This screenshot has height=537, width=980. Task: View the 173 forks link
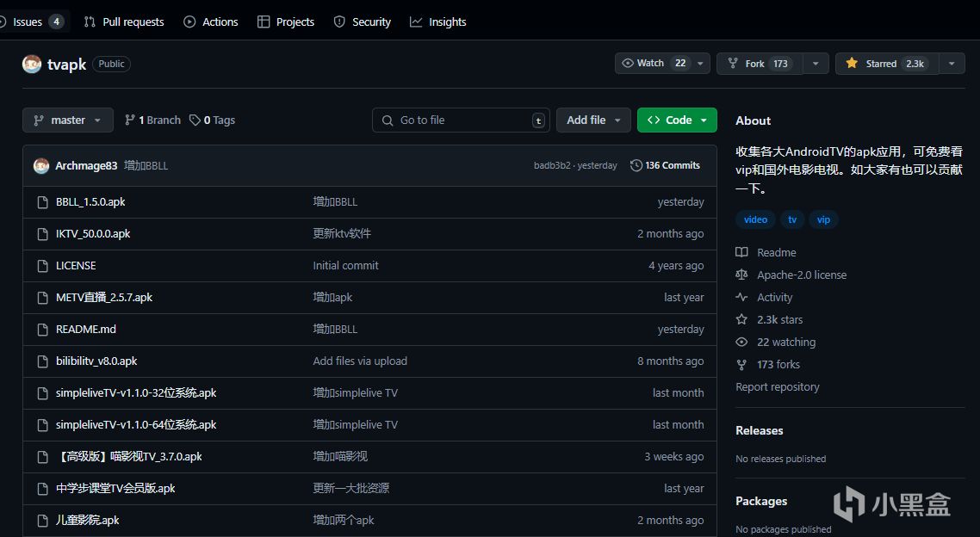click(x=768, y=365)
